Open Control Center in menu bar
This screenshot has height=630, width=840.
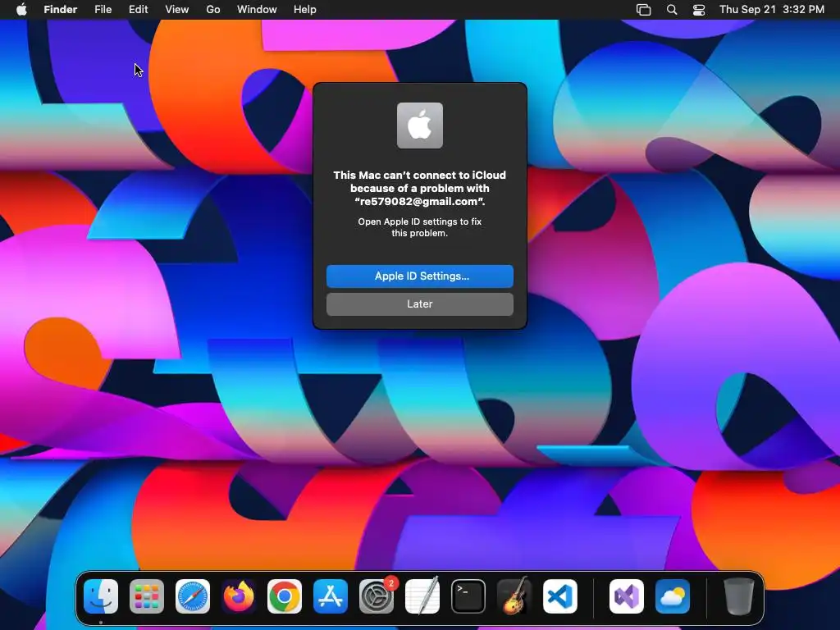(699, 10)
